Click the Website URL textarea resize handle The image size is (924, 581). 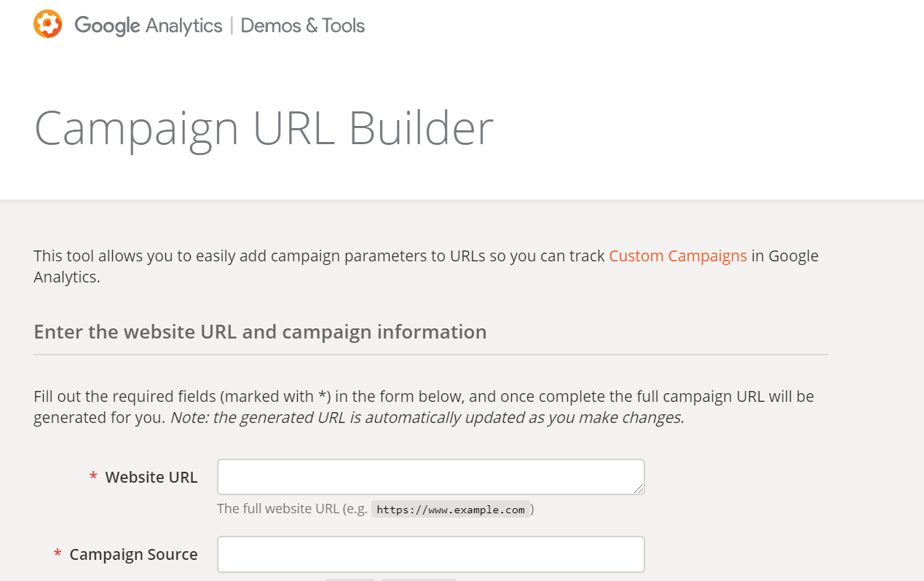point(639,489)
